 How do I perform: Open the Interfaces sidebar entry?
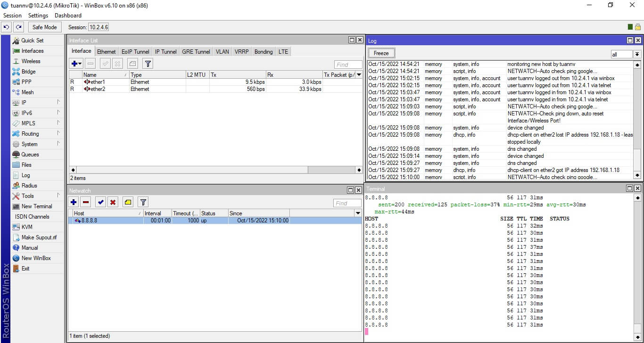tap(32, 51)
